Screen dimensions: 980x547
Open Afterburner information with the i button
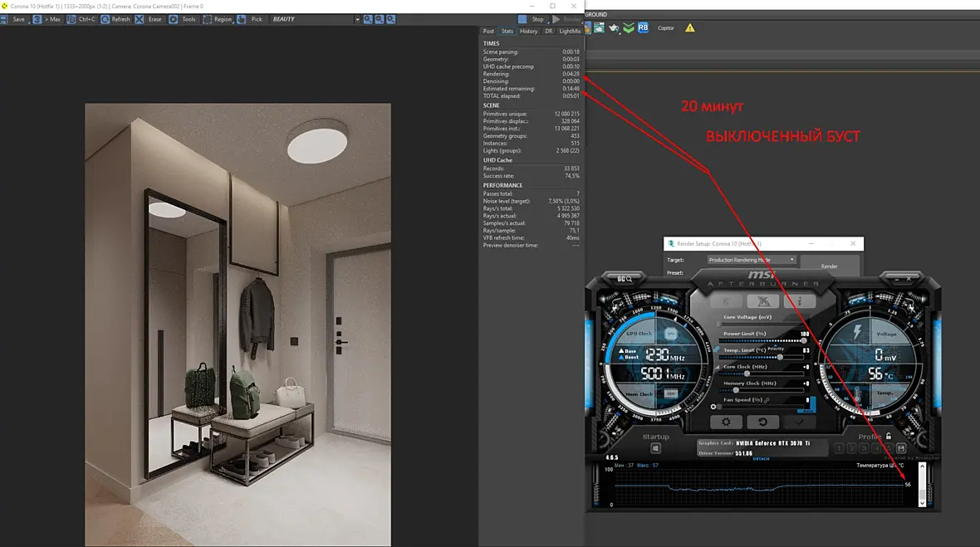point(800,301)
